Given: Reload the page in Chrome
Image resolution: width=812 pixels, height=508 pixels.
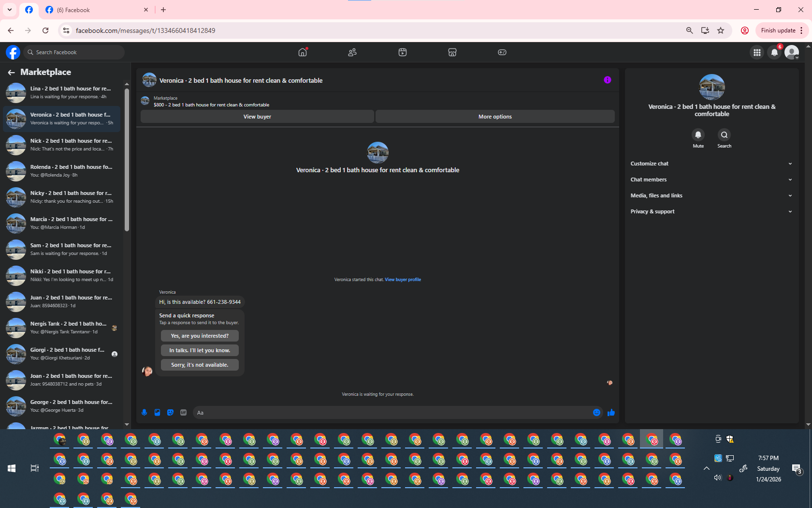Looking at the screenshot, I should tap(45, 30).
